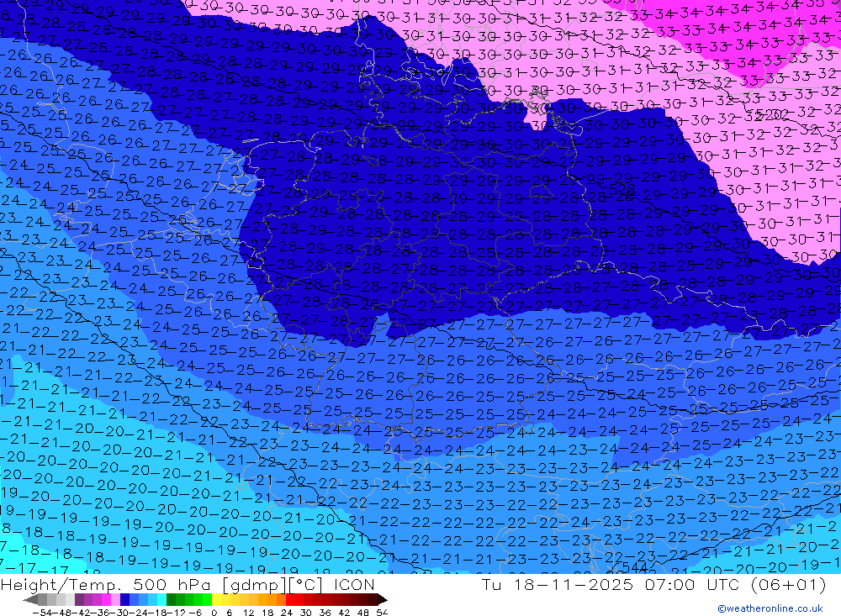This screenshot has width=841, height=616.
Task: Click the 544 height contour label
Action: tap(635, 566)
